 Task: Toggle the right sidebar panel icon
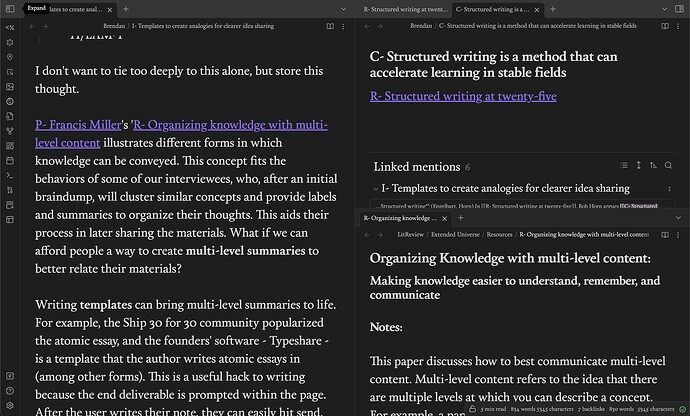(679, 9)
